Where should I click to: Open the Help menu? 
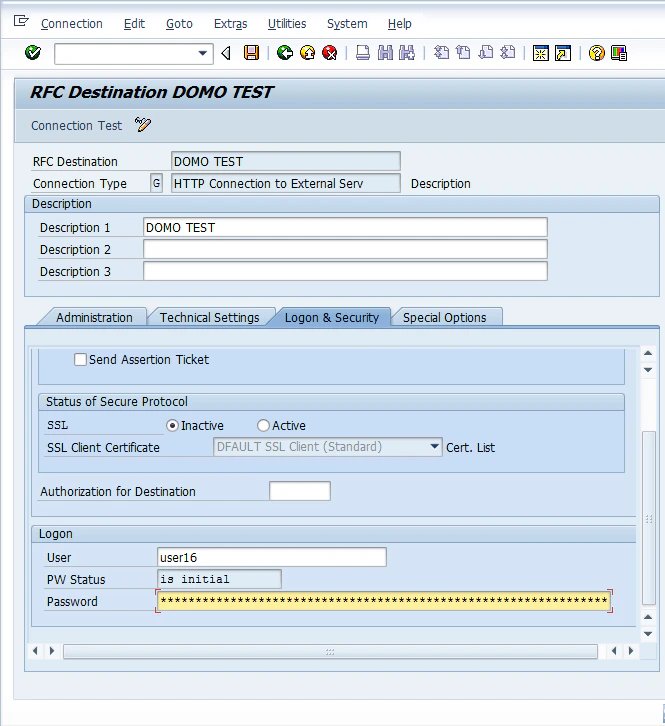click(400, 24)
